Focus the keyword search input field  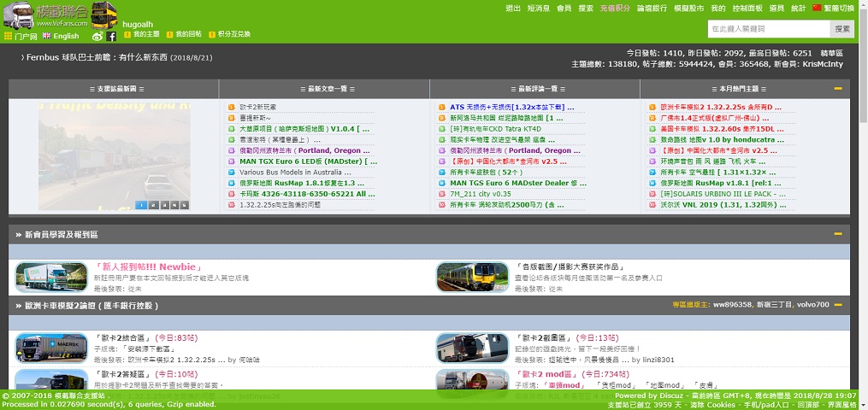pyautogui.click(x=769, y=29)
